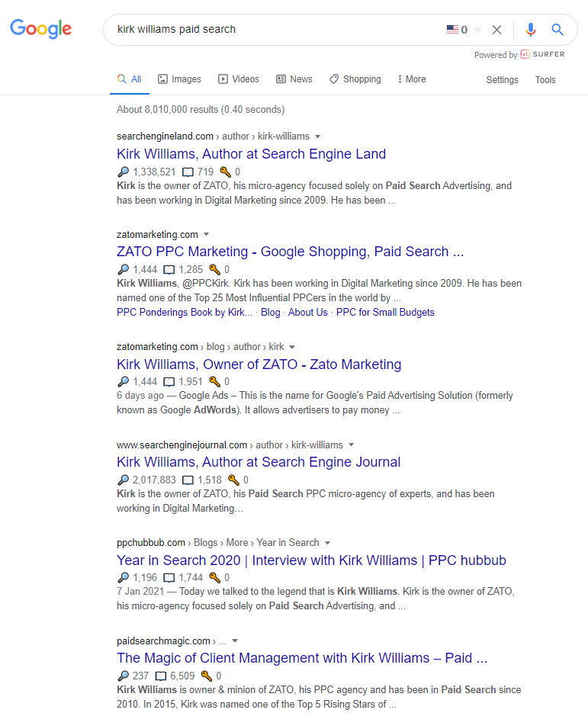
Task: Open dropdown arrow beside zatomarketing.com URL
Action: pyautogui.click(x=206, y=235)
